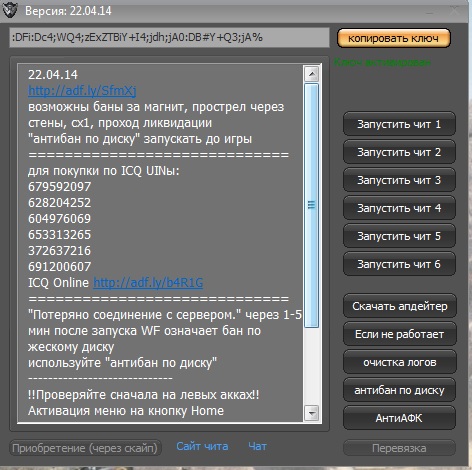Click ICQ number 628204252
472x470 pixels.
tap(59, 203)
